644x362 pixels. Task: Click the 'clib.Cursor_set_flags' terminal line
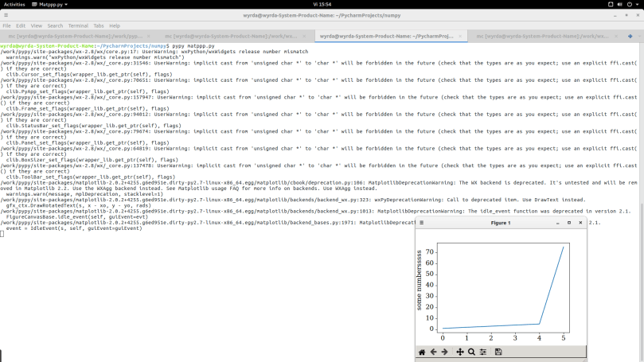coord(88,74)
